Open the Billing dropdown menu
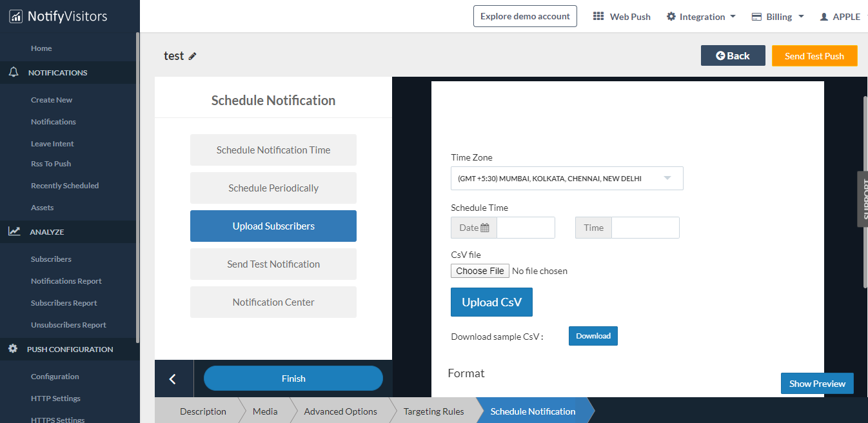 click(778, 17)
